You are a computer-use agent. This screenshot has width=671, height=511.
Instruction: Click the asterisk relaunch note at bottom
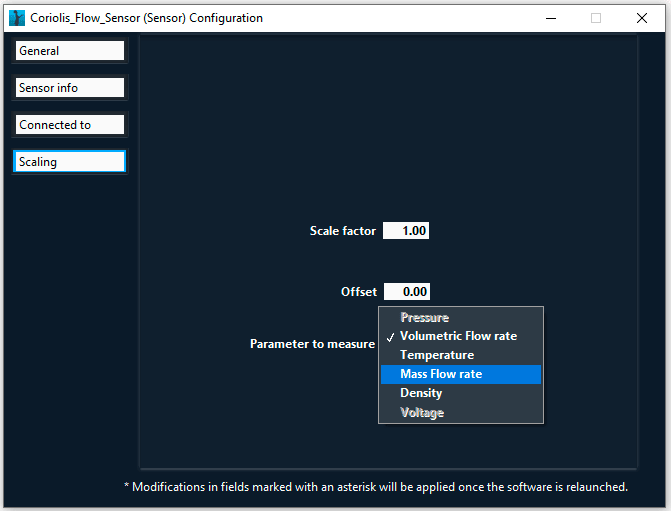375,487
